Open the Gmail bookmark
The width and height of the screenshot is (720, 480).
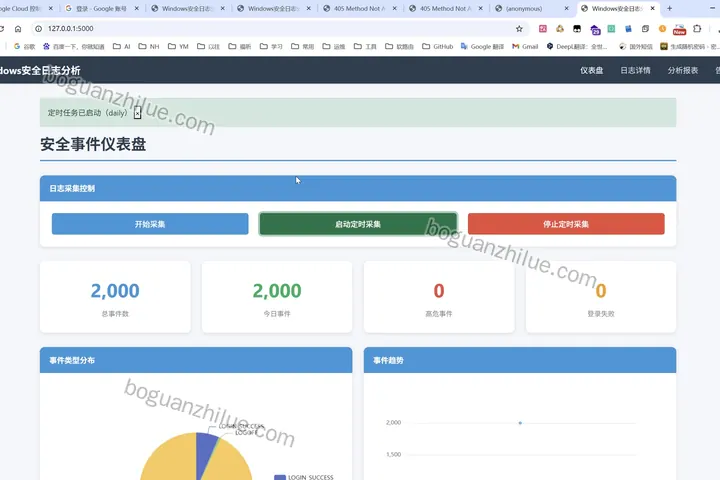pyautogui.click(x=525, y=46)
